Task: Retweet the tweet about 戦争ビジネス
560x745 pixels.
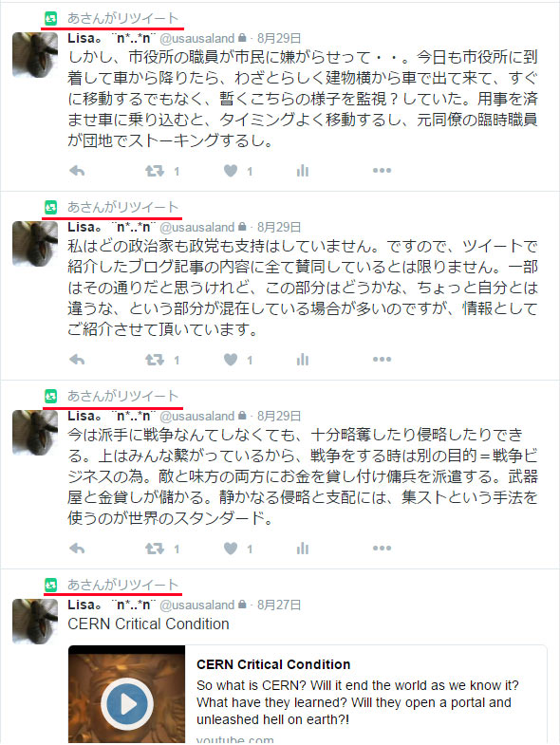Action: pos(155,549)
